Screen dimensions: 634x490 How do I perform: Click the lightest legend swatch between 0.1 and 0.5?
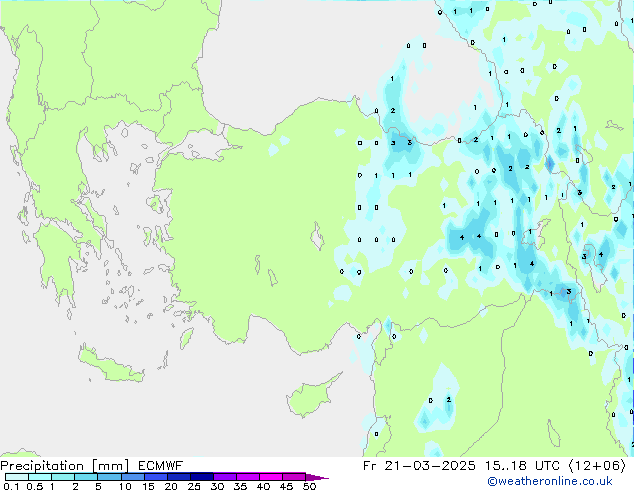point(17,477)
